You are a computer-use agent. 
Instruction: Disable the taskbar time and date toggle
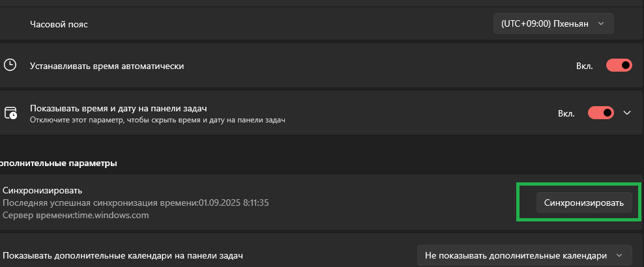click(x=601, y=113)
